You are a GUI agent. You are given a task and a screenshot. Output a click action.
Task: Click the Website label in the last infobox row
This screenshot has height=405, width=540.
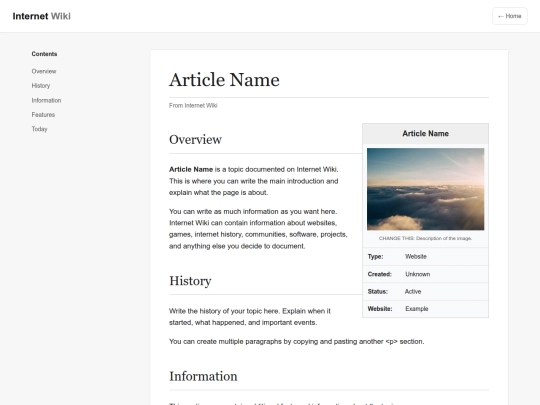pos(380,309)
